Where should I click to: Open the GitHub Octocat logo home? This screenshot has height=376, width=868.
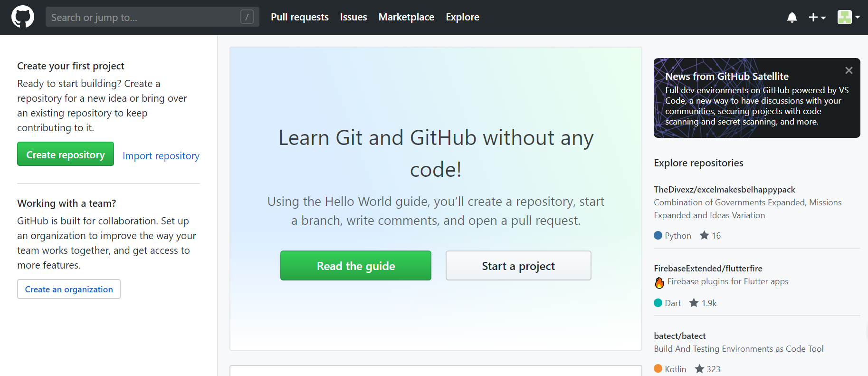23,17
